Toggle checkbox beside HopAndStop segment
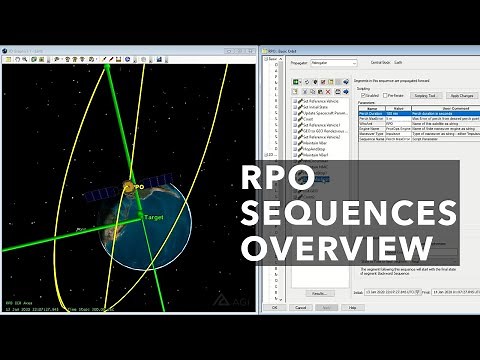The width and height of the screenshot is (480, 360). [x=295, y=149]
